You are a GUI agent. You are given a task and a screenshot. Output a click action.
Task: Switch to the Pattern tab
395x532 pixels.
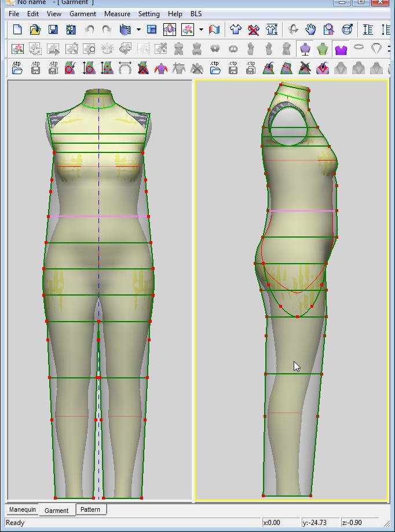pyautogui.click(x=90, y=509)
